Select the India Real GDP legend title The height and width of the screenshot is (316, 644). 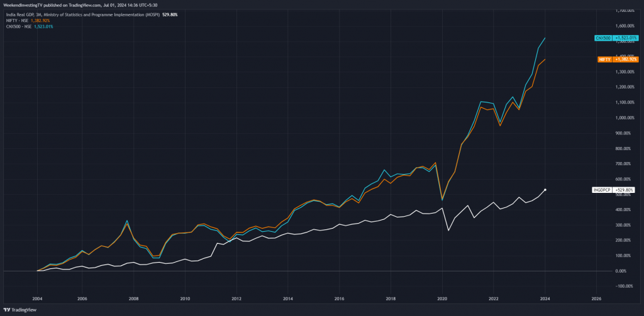81,14
